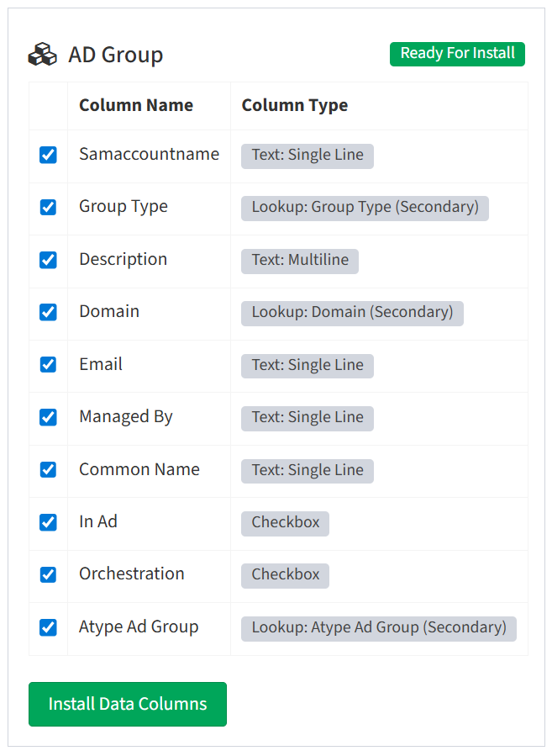
Task: Click the AD Group cubes icon
Action: click(42, 55)
